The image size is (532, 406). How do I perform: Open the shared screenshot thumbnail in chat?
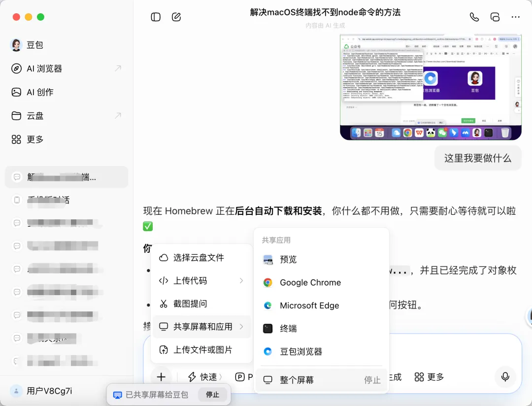click(x=431, y=87)
